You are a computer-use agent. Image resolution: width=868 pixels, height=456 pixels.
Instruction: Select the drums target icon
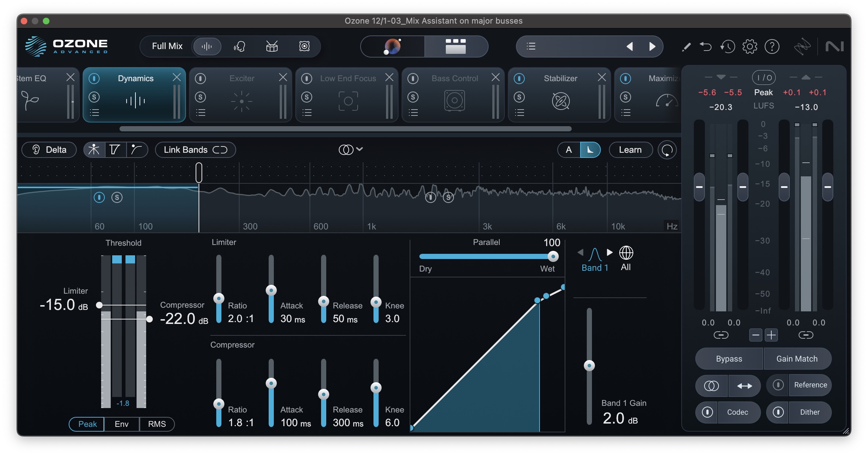(x=272, y=46)
